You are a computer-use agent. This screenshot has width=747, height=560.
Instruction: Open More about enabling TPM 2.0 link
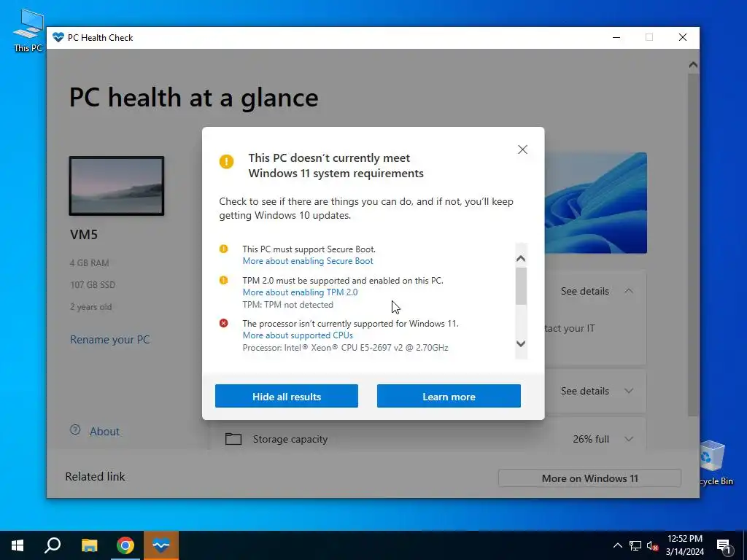coord(300,292)
